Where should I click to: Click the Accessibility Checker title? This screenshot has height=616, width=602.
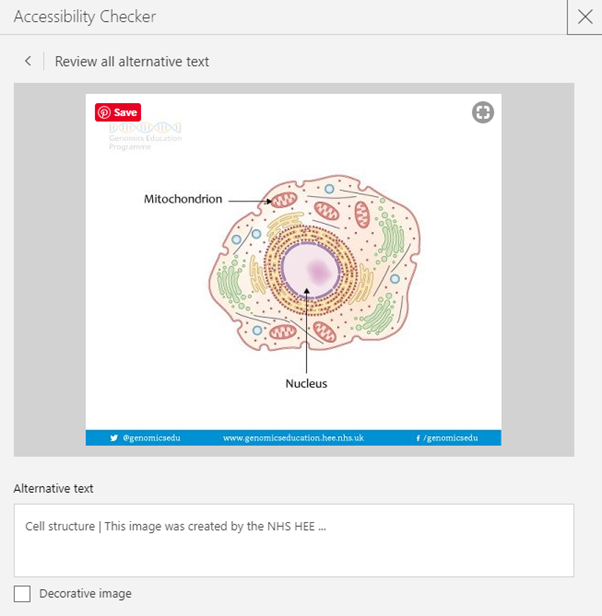click(84, 17)
